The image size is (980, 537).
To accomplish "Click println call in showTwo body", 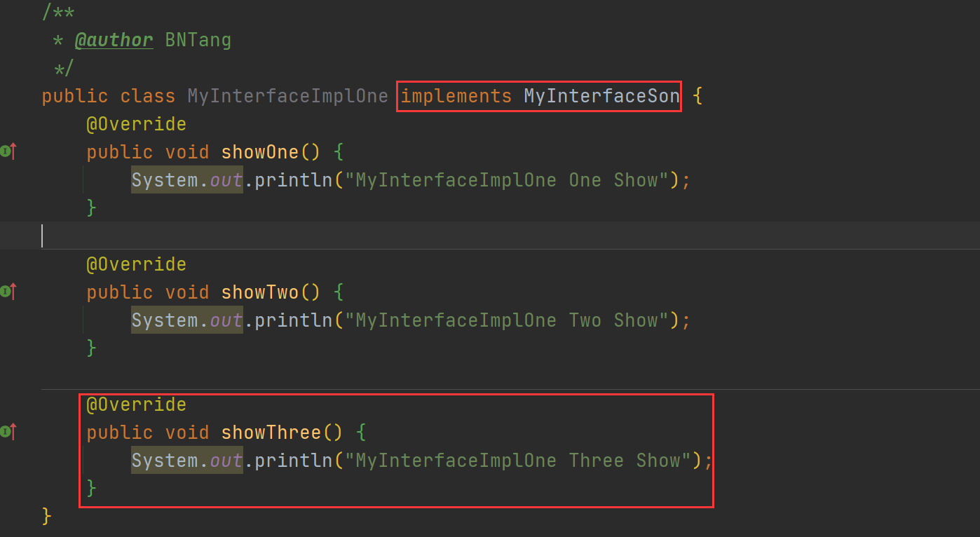I will 293,320.
